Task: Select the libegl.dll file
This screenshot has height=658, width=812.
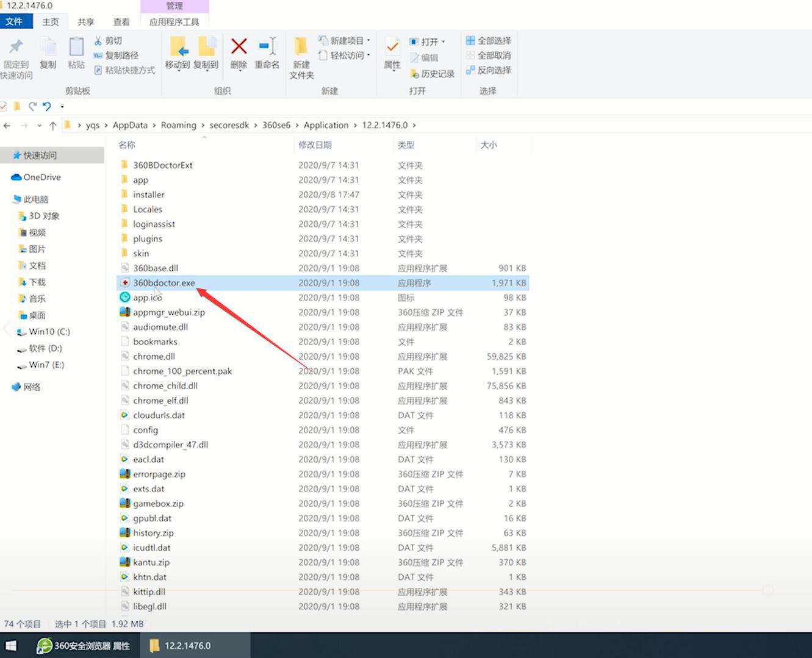Action: coord(149,606)
